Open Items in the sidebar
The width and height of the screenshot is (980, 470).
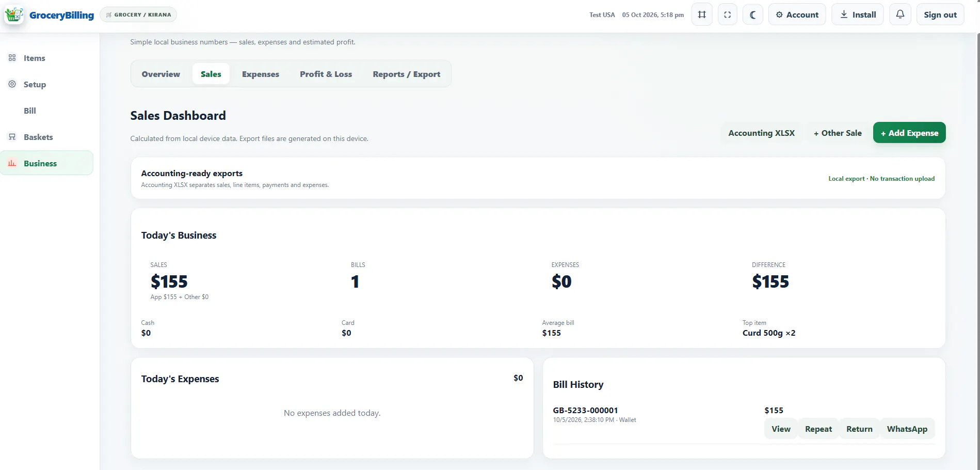46,58
